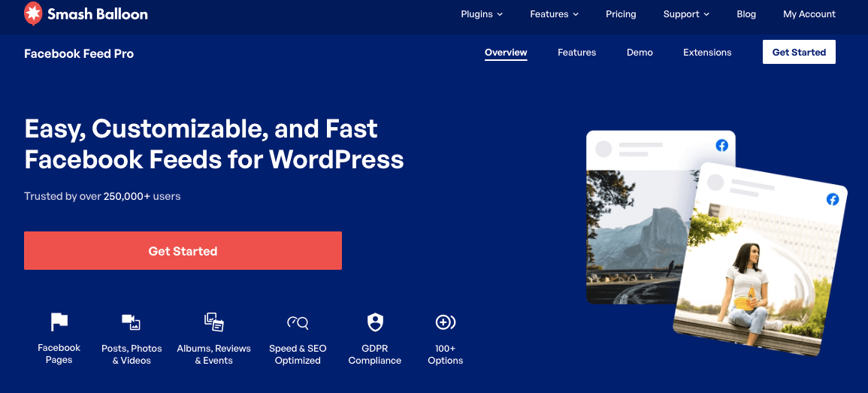Expand the Features dropdown in top navigation
This screenshot has height=393, width=868.
point(554,14)
